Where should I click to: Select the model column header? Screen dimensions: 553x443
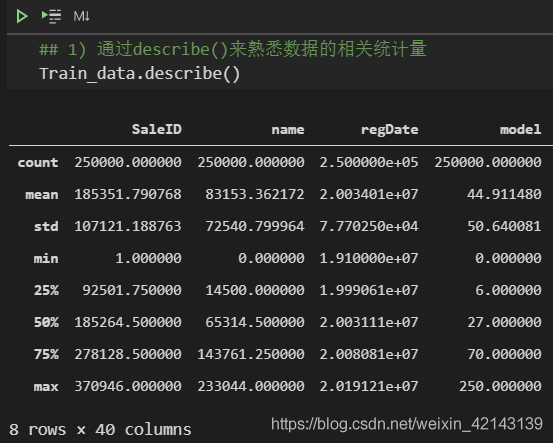point(521,129)
